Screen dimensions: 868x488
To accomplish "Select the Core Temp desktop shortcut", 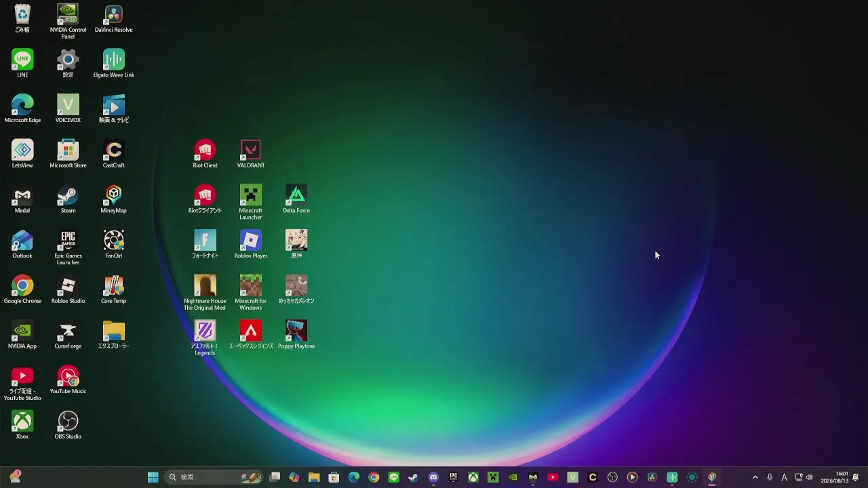I will pyautogui.click(x=113, y=290).
